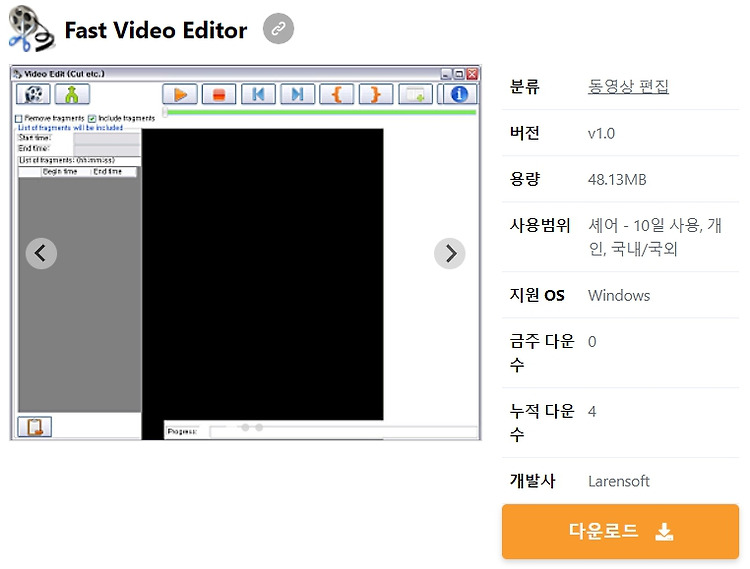
Task: Click the Larensoft developer name
Action: [x=619, y=481]
